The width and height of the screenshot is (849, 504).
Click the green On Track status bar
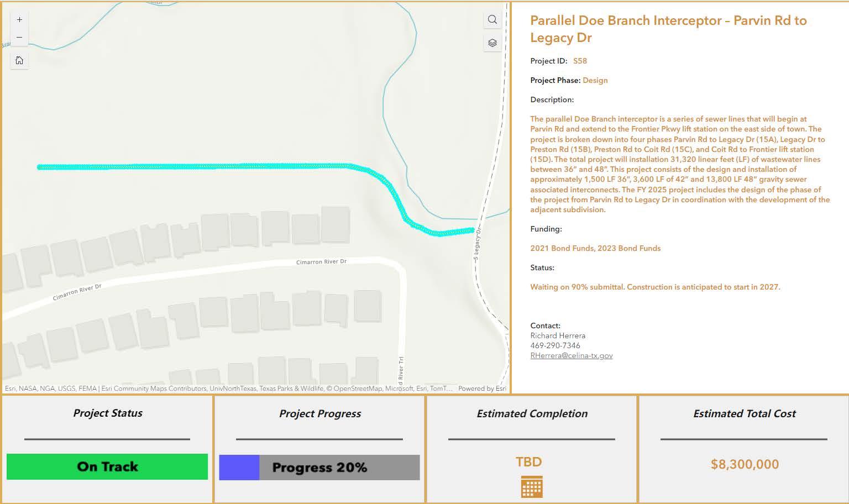click(107, 466)
